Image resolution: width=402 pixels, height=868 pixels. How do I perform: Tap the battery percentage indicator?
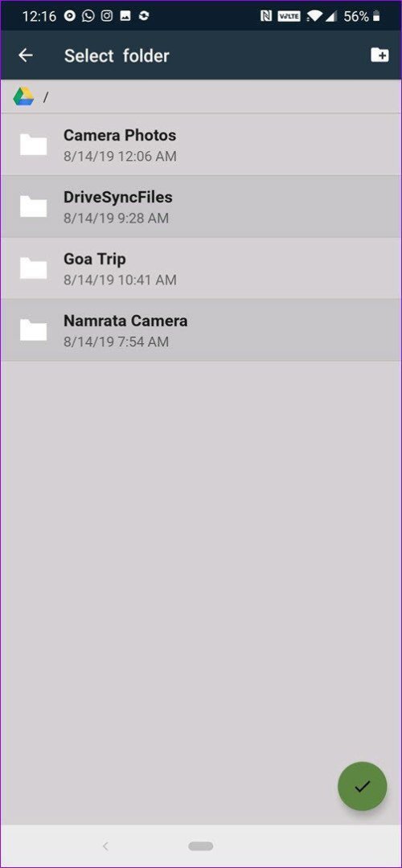point(356,17)
